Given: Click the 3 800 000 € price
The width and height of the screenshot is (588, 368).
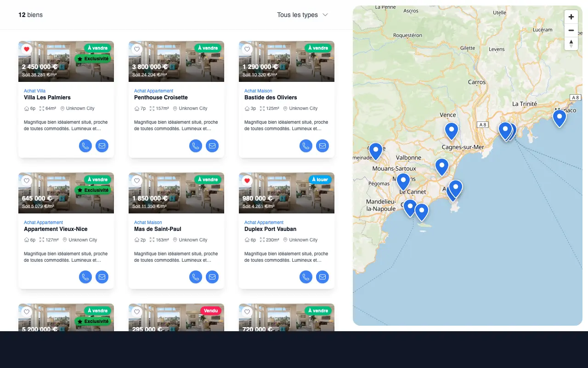Looking at the screenshot, I should point(150,67).
